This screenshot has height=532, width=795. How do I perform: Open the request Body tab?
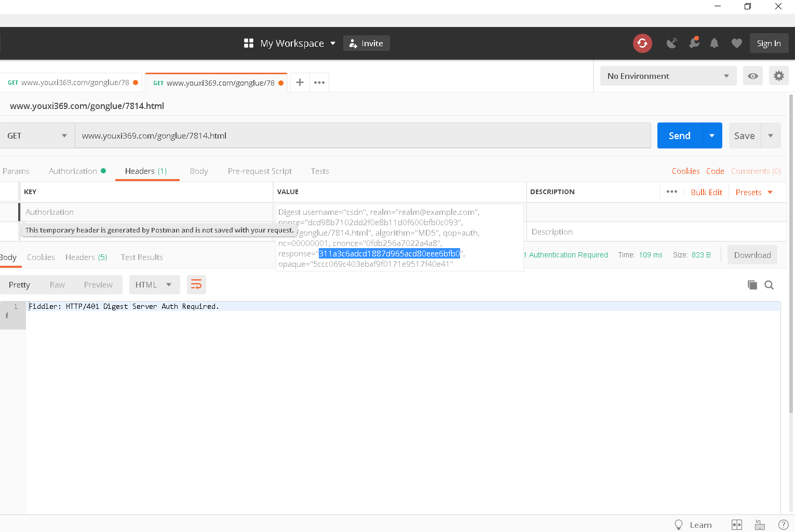click(199, 171)
